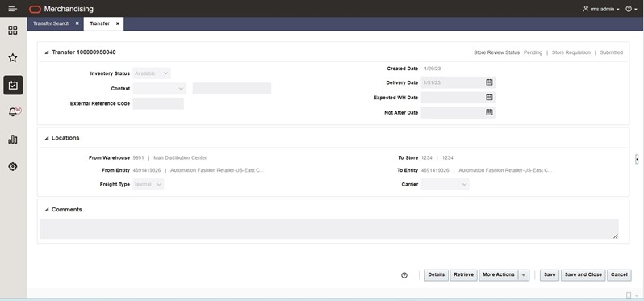Screen dimensions: 644x301
Task: Click the 'Store Requisition' status text
Action: [x=571, y=52]
